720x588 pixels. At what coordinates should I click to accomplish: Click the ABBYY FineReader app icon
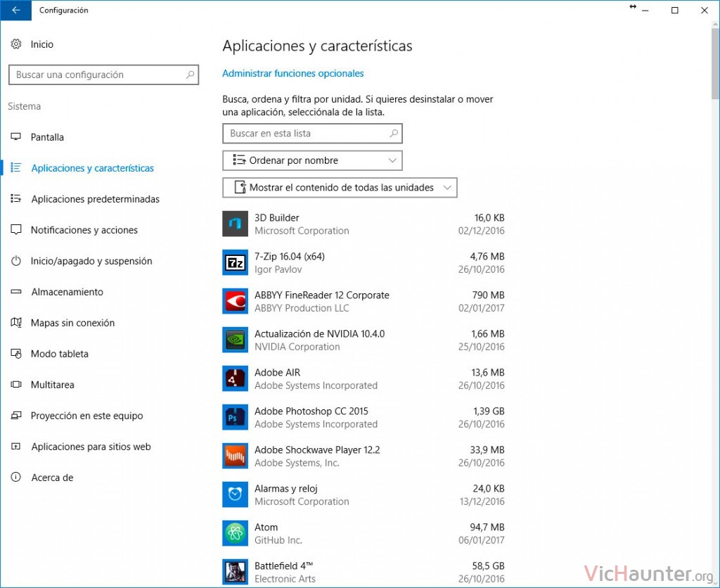point(235,301)
